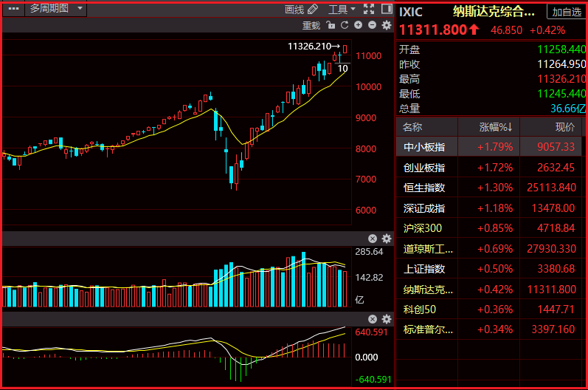Close the MACD indicator panel
The width and height of the screenshot is (588, 390).
coord(373,319)
